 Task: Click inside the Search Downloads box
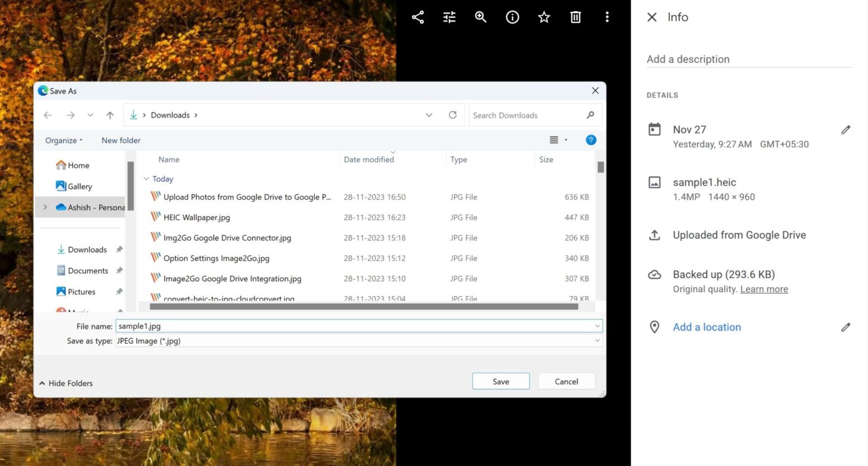coord(526,115)
